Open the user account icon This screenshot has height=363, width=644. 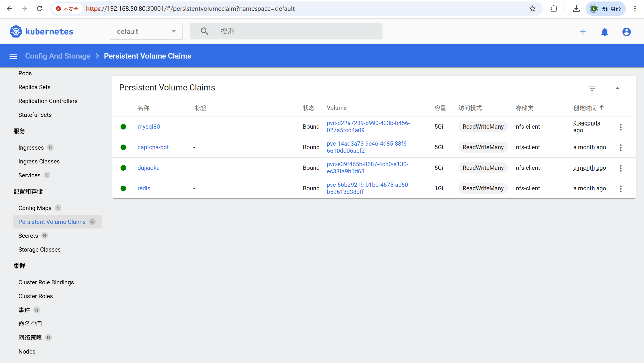pos(626,32)
